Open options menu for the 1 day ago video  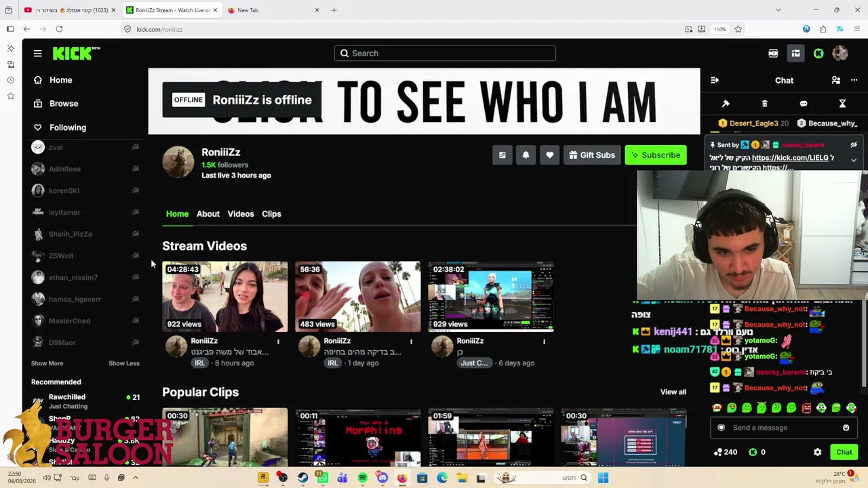coord(411,342)
